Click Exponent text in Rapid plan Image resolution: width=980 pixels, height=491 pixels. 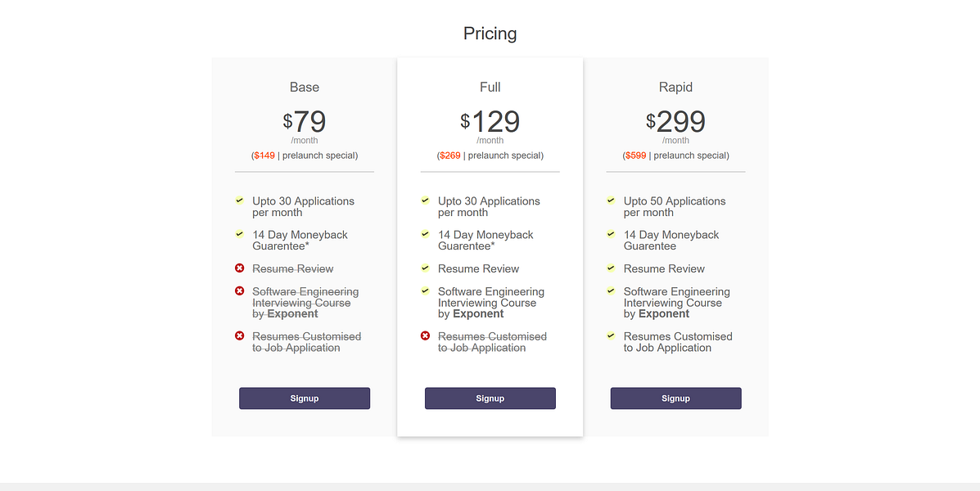pos(664,314)
